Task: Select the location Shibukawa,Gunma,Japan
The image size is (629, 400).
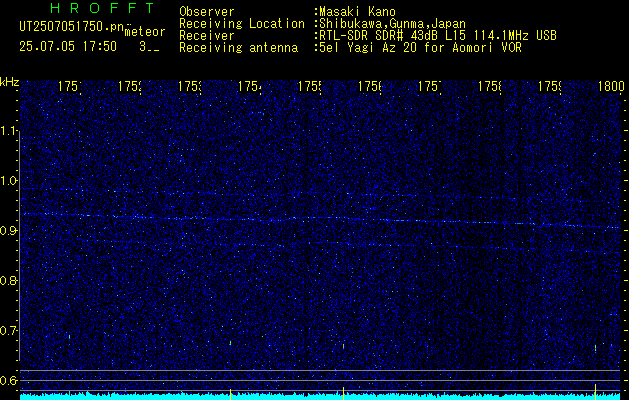Action: click(x=390, y=24)
